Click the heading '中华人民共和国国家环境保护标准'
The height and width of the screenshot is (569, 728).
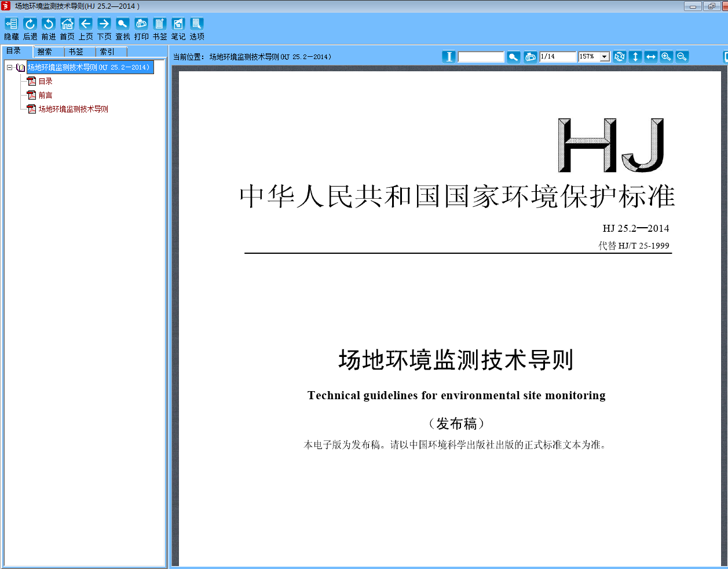(x=458, y=196)
